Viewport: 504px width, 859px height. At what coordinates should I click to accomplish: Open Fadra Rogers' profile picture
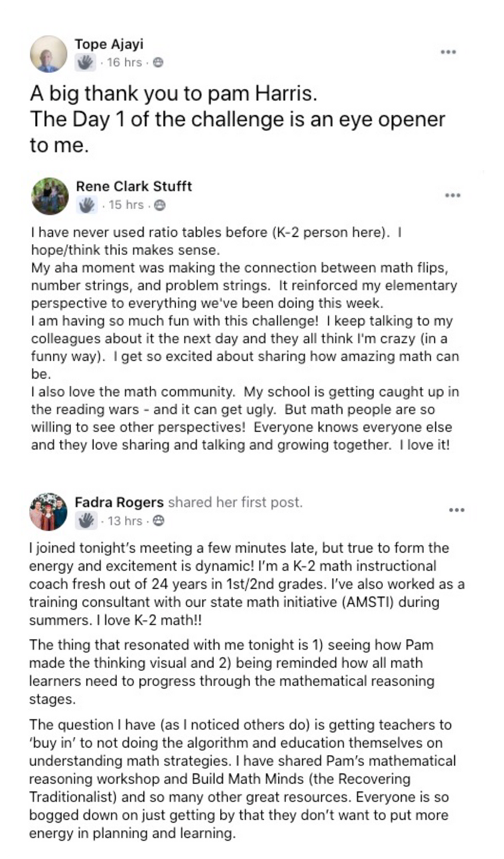click(x=48, y=512)
